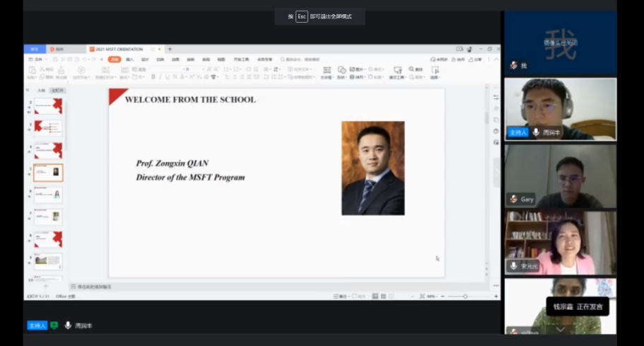Click the 协作 collaborate button

click(459, 59)
